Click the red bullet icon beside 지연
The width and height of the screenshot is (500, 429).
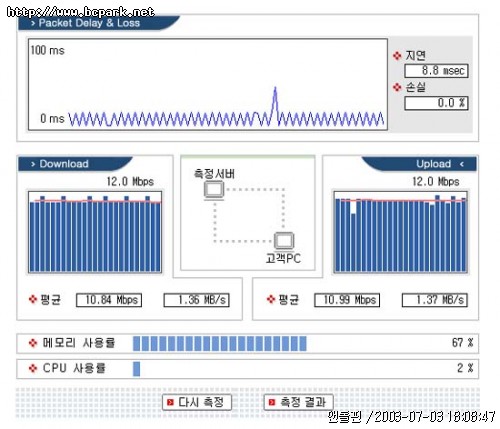397,56
